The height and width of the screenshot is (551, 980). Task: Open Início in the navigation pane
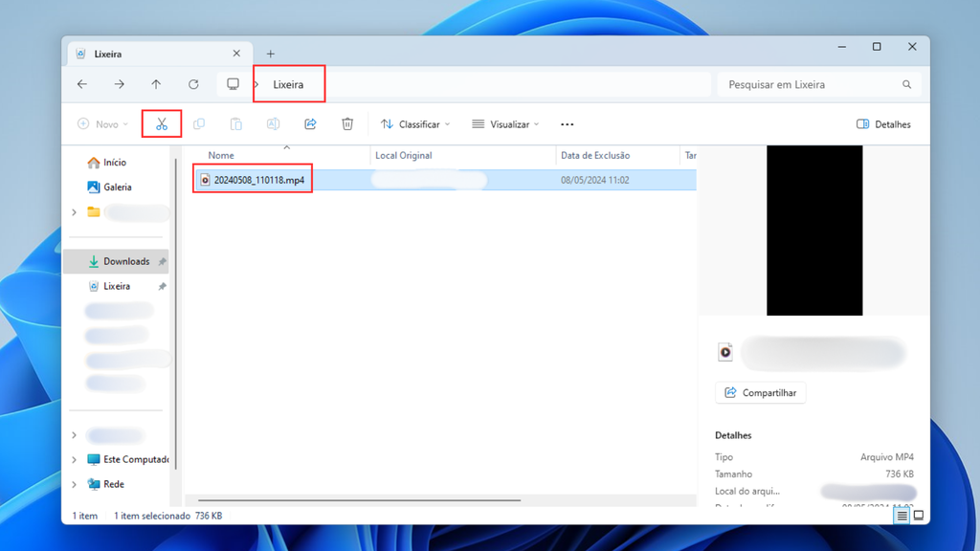pos(115,163)
